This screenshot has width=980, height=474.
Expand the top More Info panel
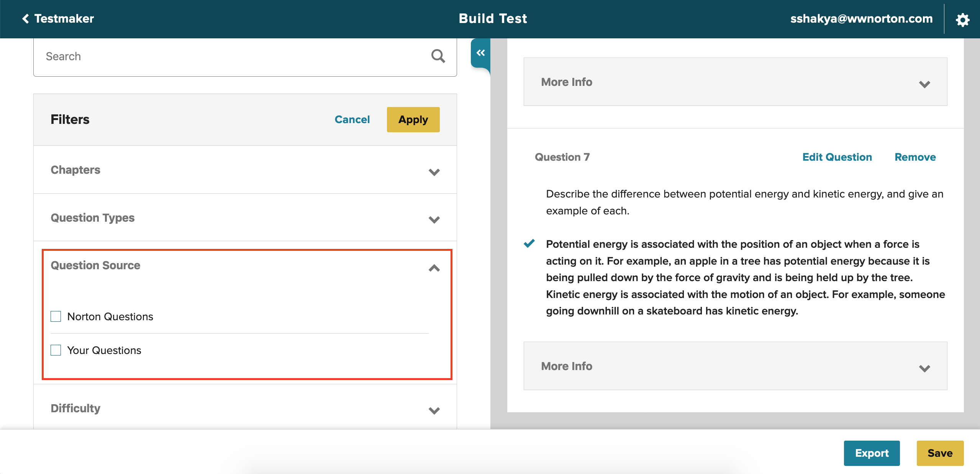(x=924, y=84)
